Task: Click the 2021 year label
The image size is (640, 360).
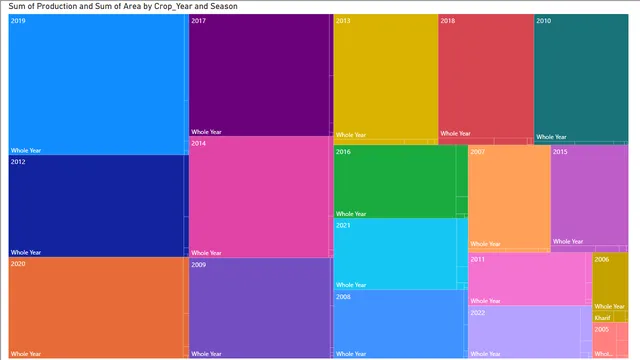Action: [343, 225]
